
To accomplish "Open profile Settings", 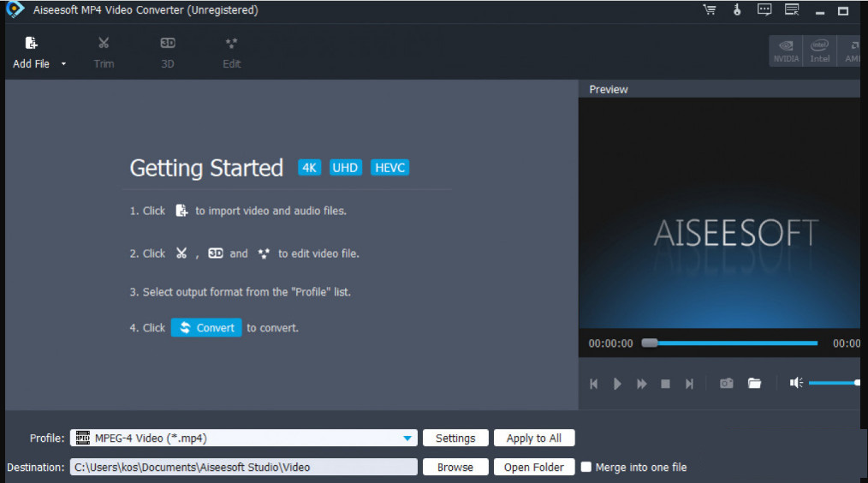I will (x=455, y=438).
